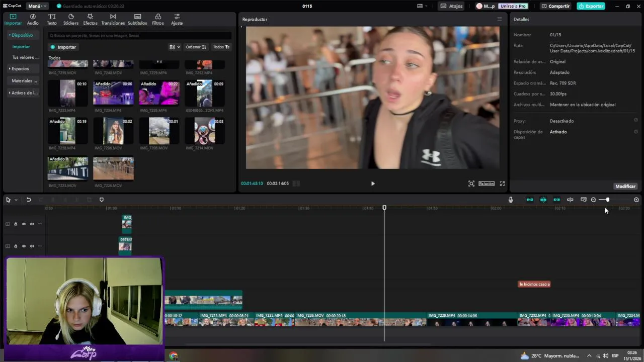Zoom out the timeline with minus icon

(x=593, y=200)
